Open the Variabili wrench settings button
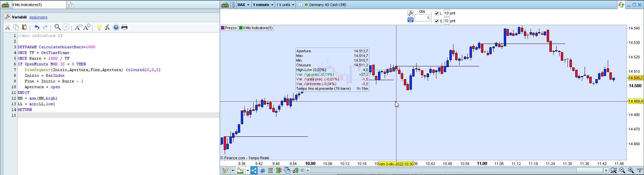Viewport: 644px width, 175px height. (7, 17)
